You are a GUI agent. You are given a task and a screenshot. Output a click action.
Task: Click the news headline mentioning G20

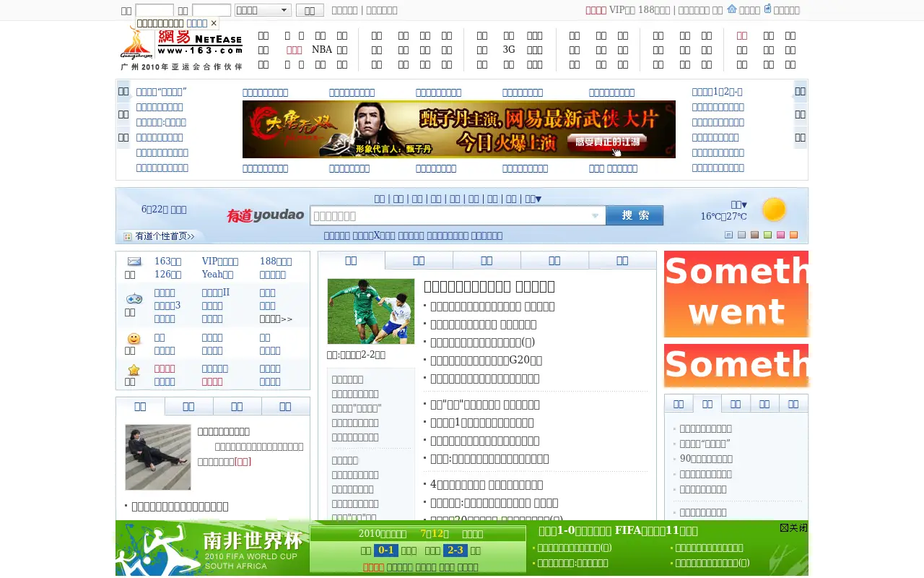click(486, 360)
